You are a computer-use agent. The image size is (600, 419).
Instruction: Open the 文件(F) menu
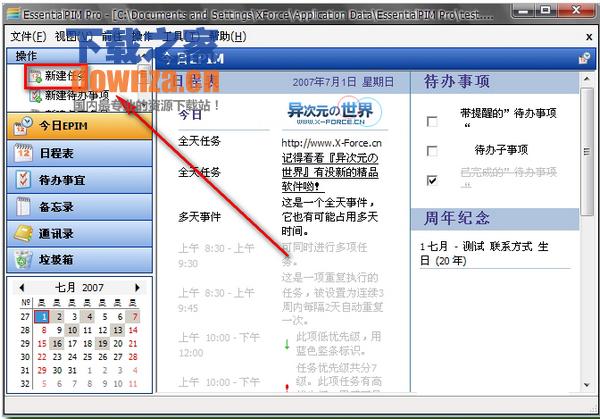coord(28,37)
